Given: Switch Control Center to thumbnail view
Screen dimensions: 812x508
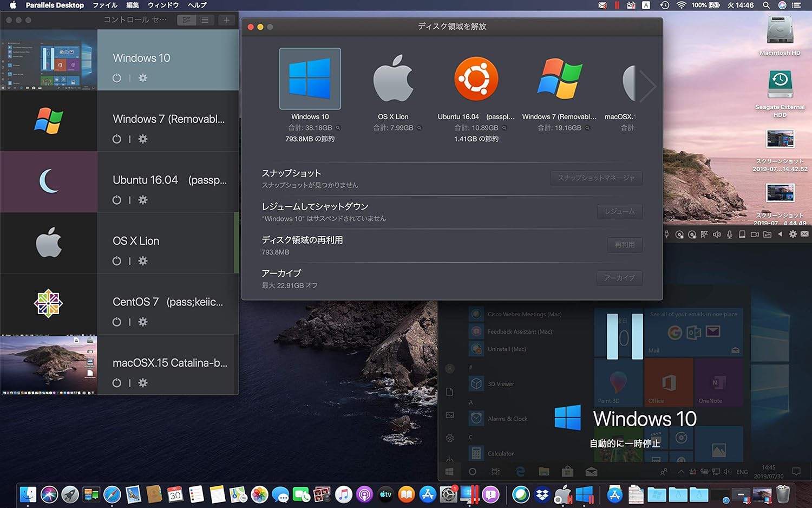Looking at the screenshot, I should pyautogui.click(x=186, y=20).
